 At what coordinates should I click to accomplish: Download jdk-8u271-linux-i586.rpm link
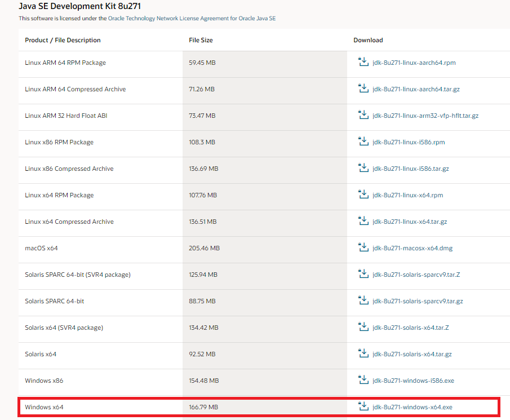(x=409, y=142)
